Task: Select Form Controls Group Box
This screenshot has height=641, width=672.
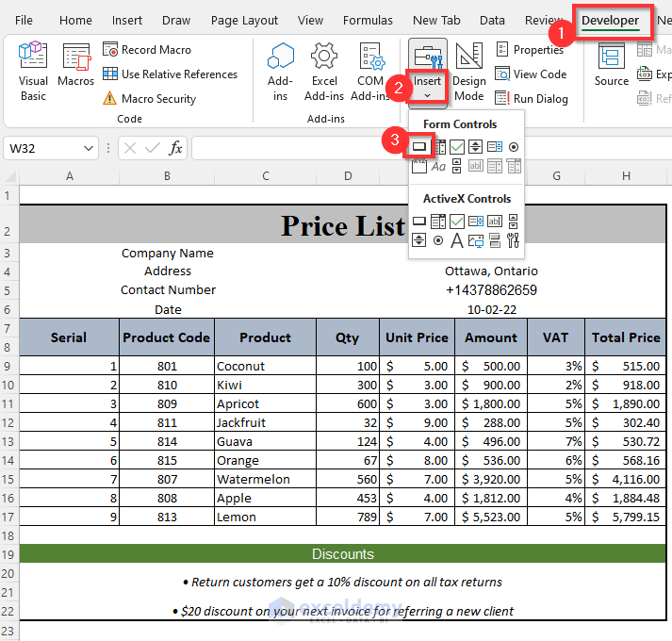Action: click(x=419, y=166)
